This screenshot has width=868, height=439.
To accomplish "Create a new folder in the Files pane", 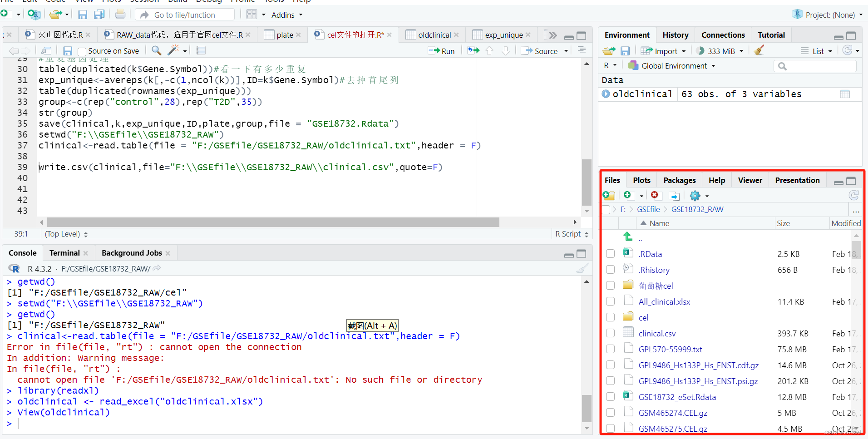I will click(609, 195).
